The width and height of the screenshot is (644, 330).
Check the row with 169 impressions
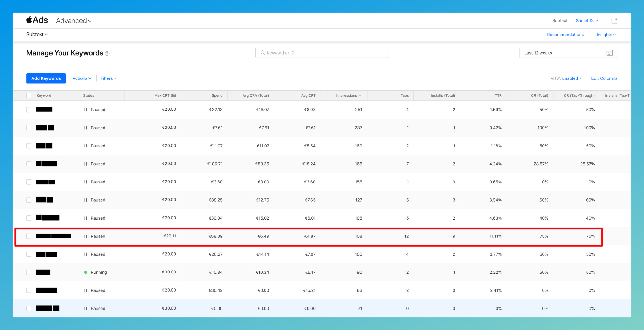(29, 146)
